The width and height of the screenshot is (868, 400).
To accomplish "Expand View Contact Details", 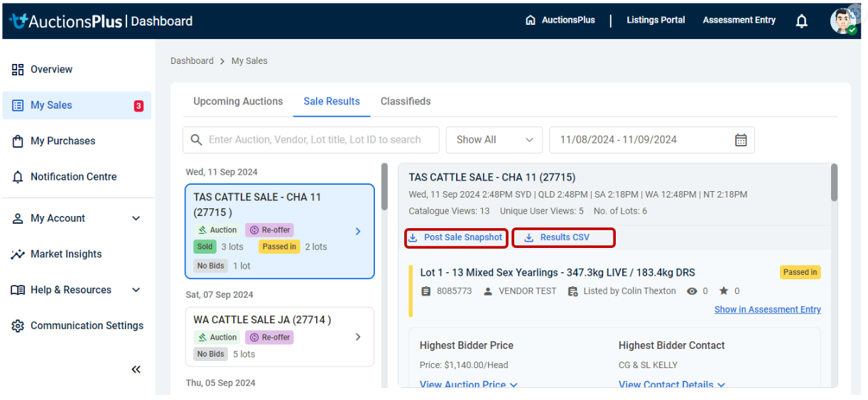I will pyautogui.click(x=672, y=385).
